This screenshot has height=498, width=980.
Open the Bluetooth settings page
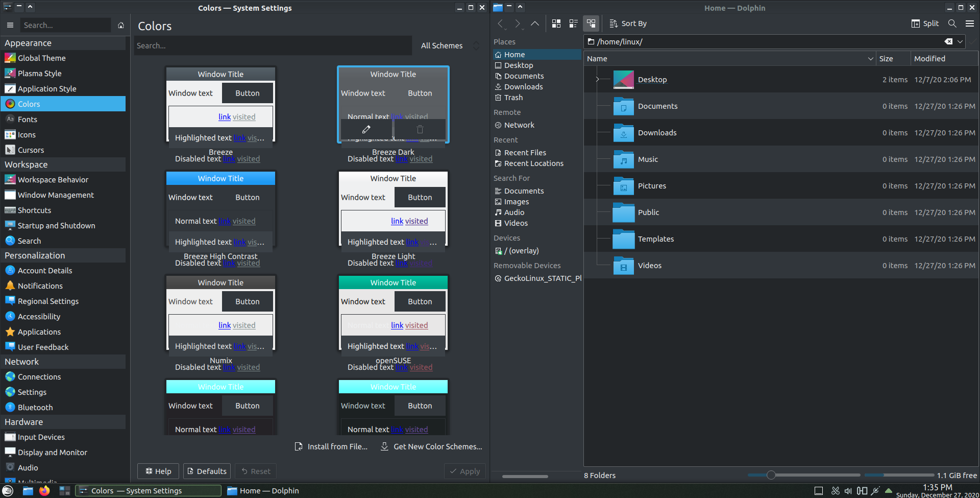click(63, 408)
